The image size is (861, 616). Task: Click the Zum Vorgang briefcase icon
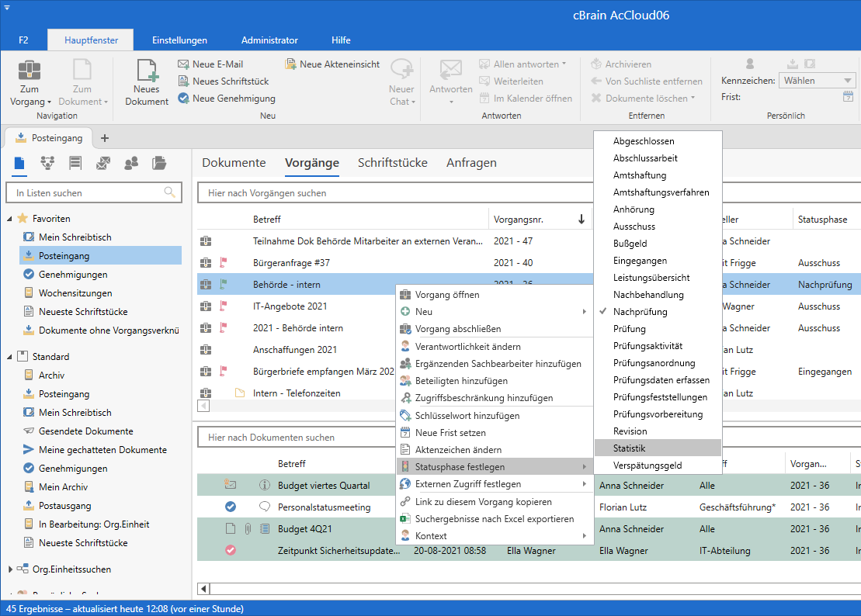[30, 72]
